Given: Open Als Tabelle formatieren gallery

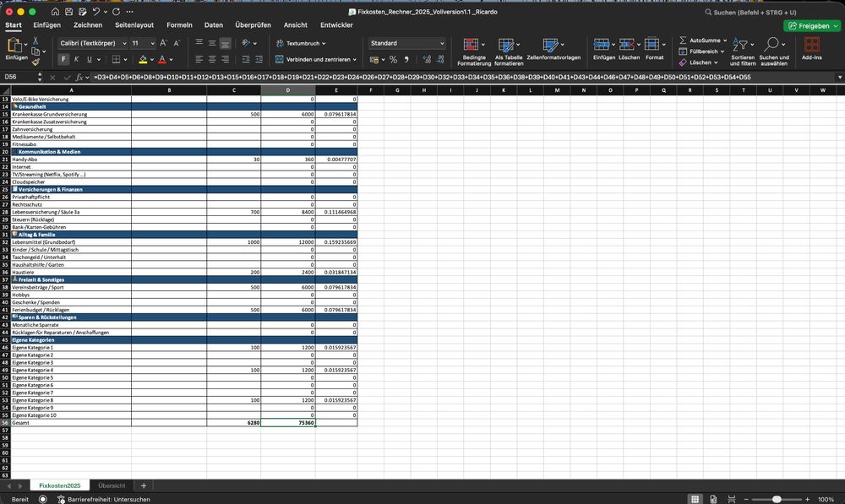Looking at the screenshot, I should (x=507, y=45).
